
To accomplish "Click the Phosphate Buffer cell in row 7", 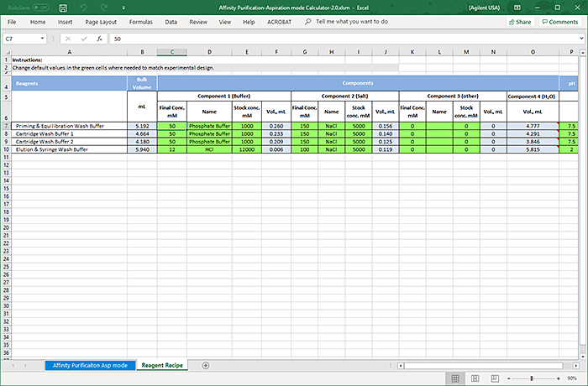I will [208, 125].
